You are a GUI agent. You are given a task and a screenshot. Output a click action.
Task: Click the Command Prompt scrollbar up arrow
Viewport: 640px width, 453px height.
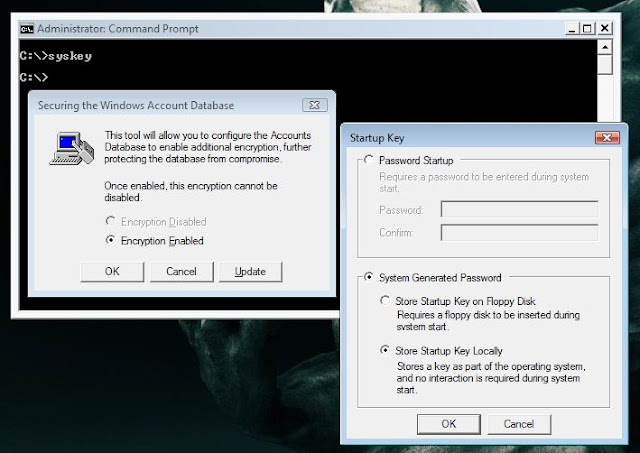(x=605, y=47)
